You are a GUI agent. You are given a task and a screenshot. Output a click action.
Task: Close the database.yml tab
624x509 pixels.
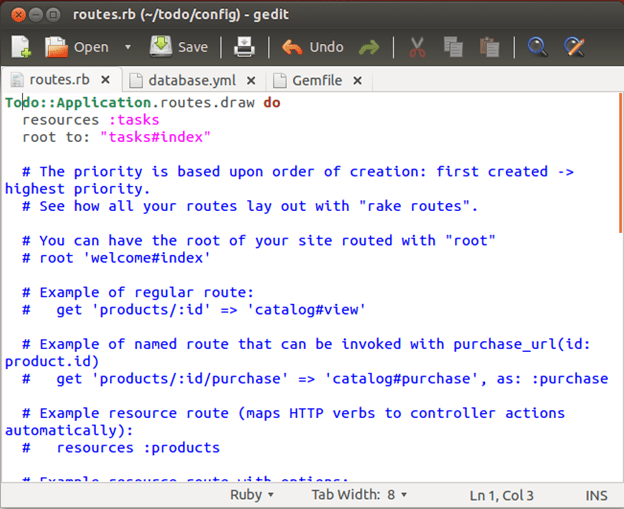pyautogui.click(x=249, y=81)
